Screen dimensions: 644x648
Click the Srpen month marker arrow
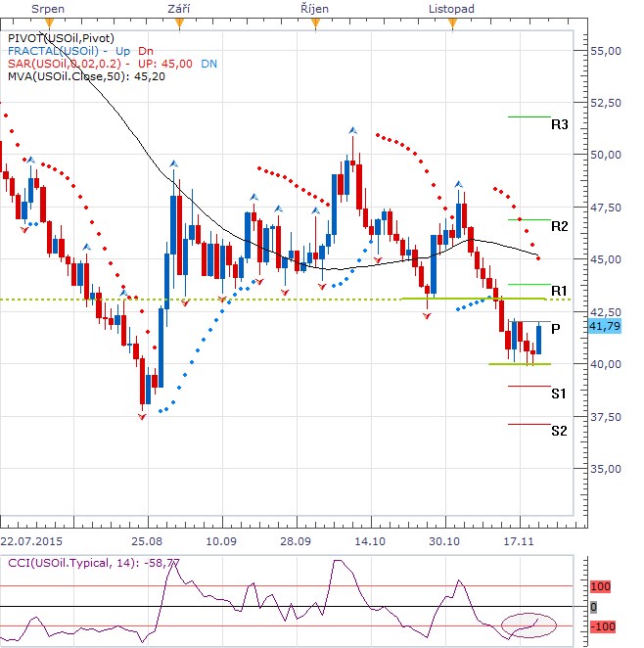click(x=49, y=23)
